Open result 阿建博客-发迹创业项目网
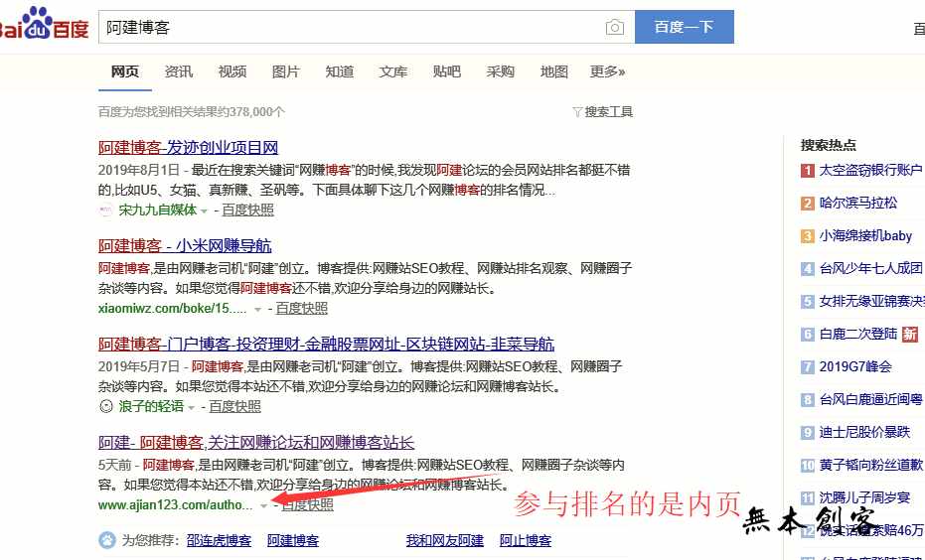Viewport: 925px width, 560px height. click(x=188, y=147)
